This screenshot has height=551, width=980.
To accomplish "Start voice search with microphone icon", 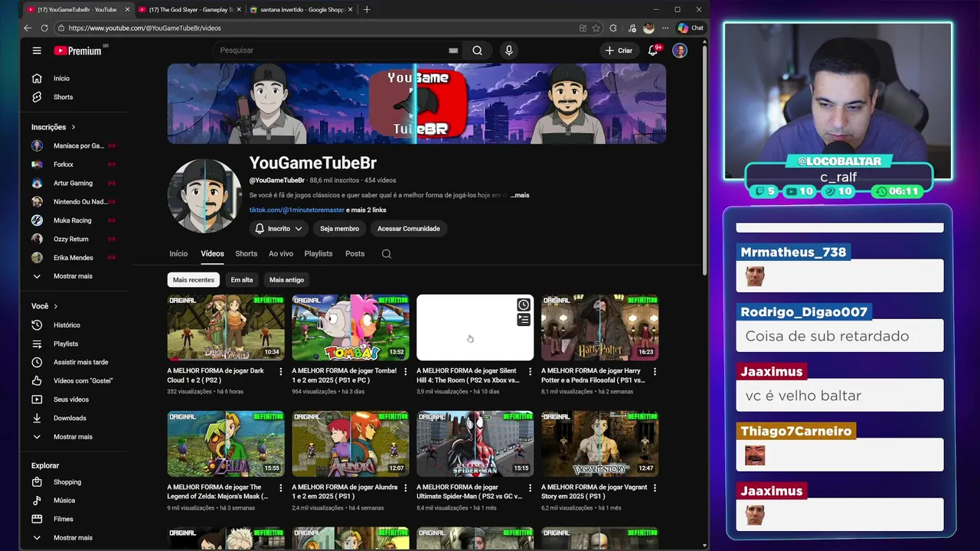I will [508, 51].
